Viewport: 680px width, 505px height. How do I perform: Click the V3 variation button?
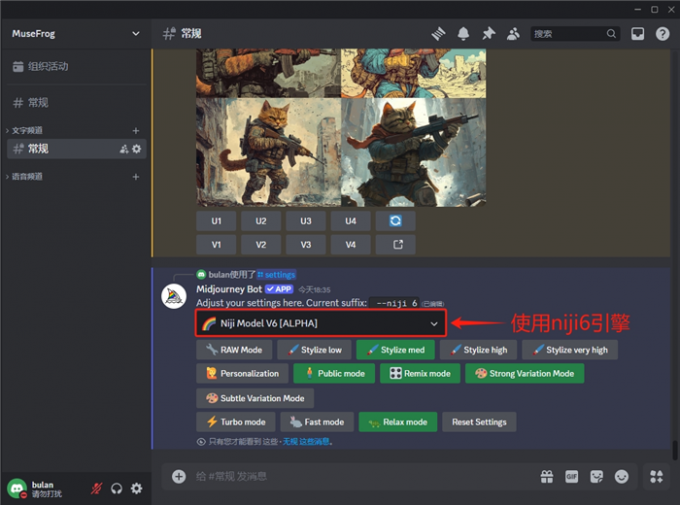(x=306, y=245)
